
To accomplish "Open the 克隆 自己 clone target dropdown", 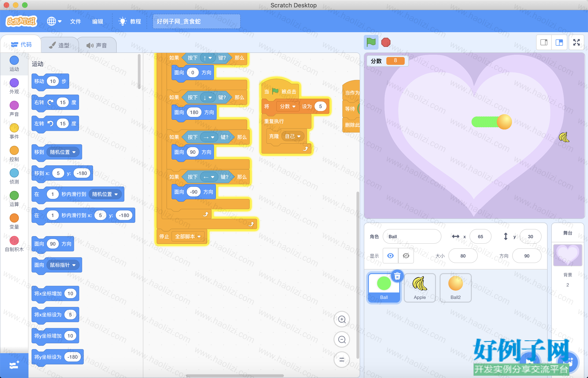I will 293,136.
